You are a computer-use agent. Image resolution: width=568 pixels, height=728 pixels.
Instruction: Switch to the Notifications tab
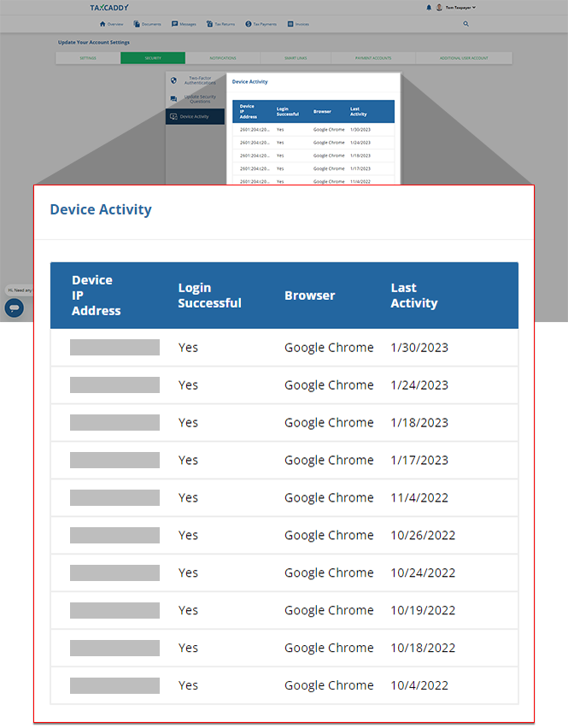click(x=223, y=58)
